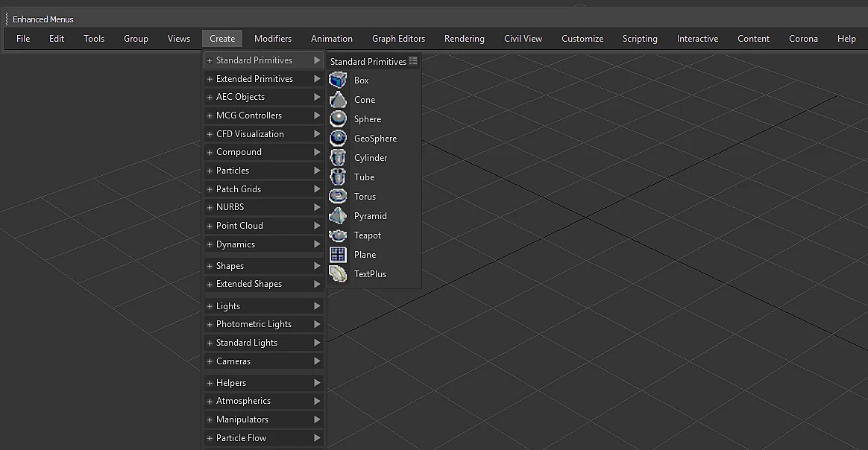Select Standard Lights menu entry
The height and width of the screenshot is (450, 868).
pos(263,343)
